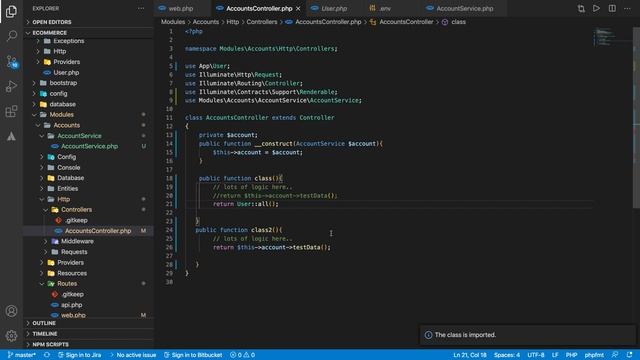Click the master branch indicator
Viewport: 640px width, 360px height.
22,355
